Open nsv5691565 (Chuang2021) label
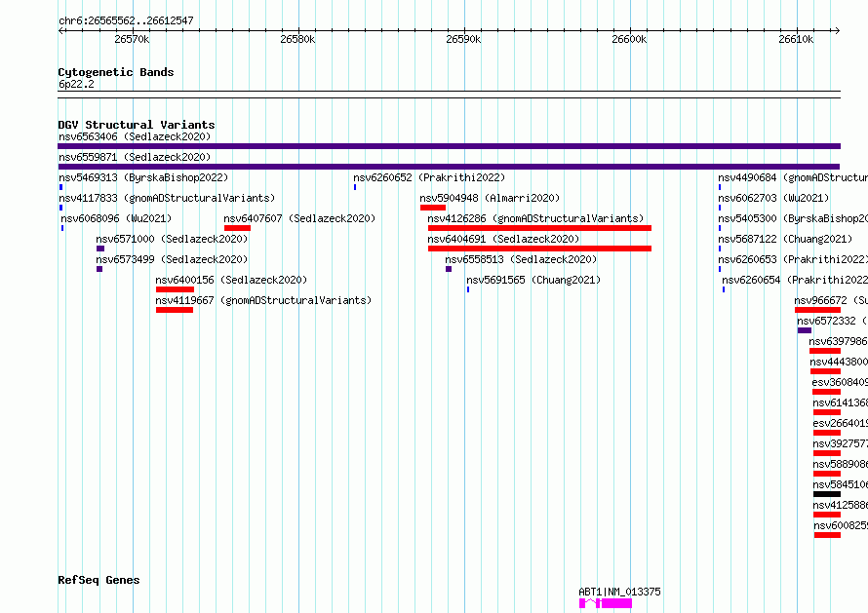 pos(533,280)
